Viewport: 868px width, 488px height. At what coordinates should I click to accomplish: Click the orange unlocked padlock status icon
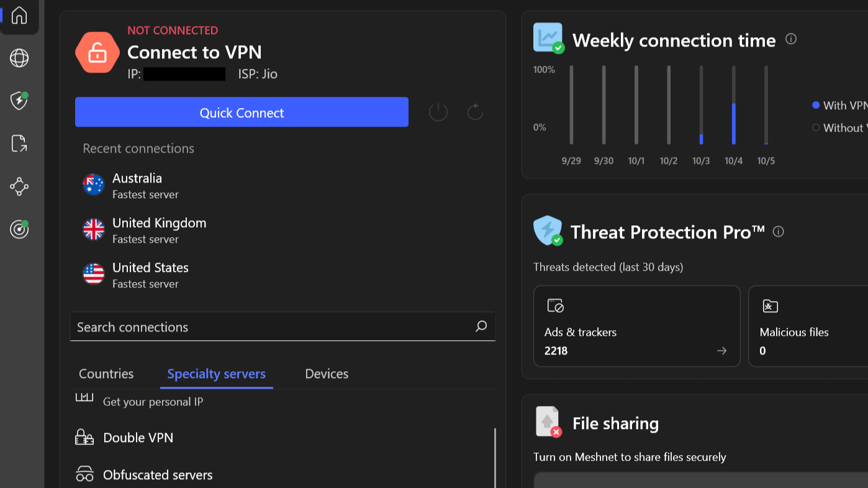pyautogui.click(x=97, y=53)
